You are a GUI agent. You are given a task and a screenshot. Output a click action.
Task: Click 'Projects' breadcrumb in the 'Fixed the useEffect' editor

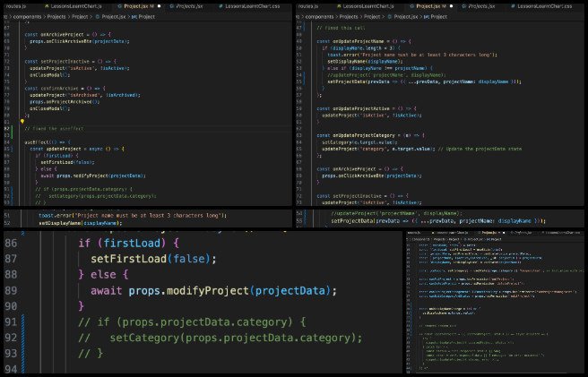[56, 17]
